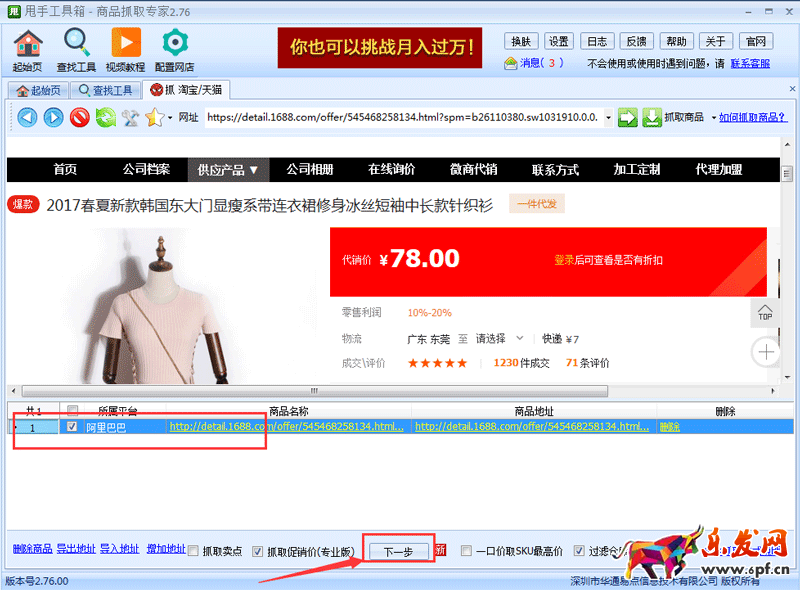Open the 请选择 shipping destination dropdown
Image resolution: width=800 pixels, height=590 pixels.
495,339
